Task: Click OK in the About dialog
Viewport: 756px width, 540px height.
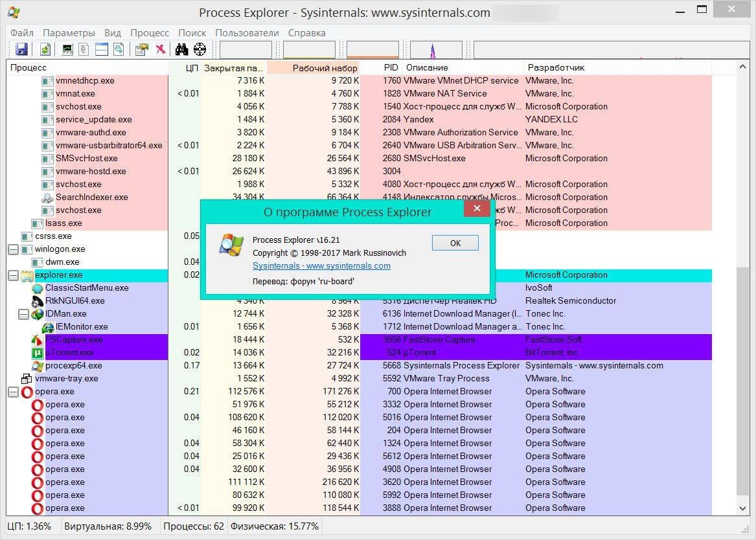Action: click(455, 243)
